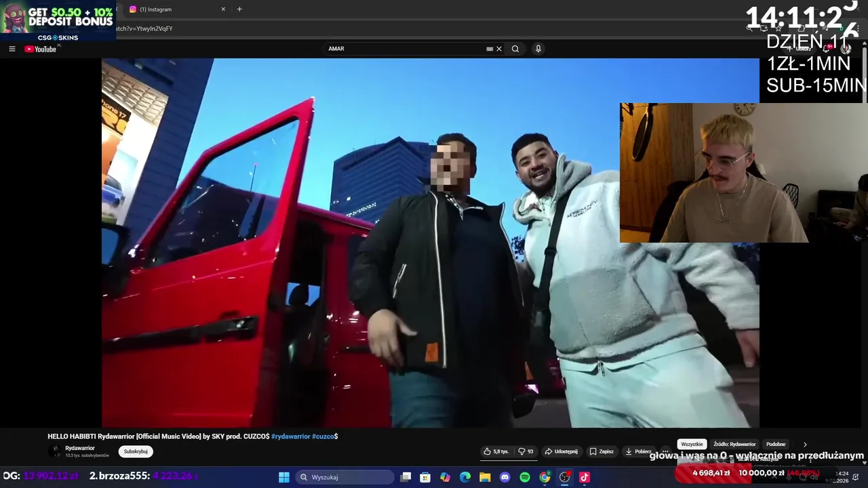868x488 pixels.
Task: Open the #cuzco hashtag link
Action: pyautogui.click(x=323, y=436)
